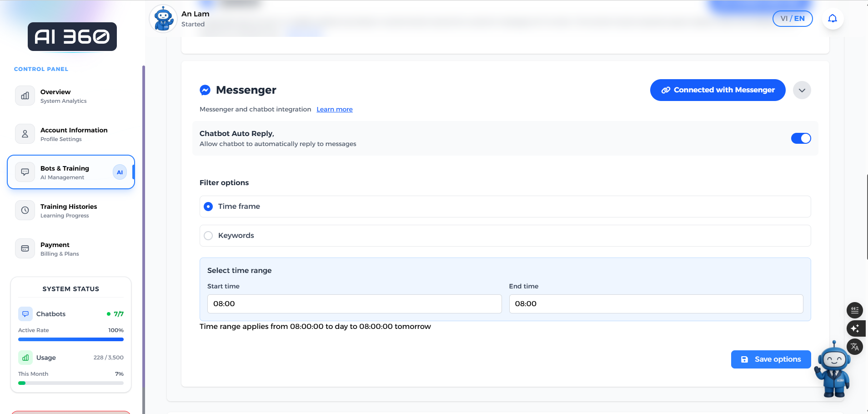Click the AI 360 logo
Screen dimensions: 868x414
[72, 36]
